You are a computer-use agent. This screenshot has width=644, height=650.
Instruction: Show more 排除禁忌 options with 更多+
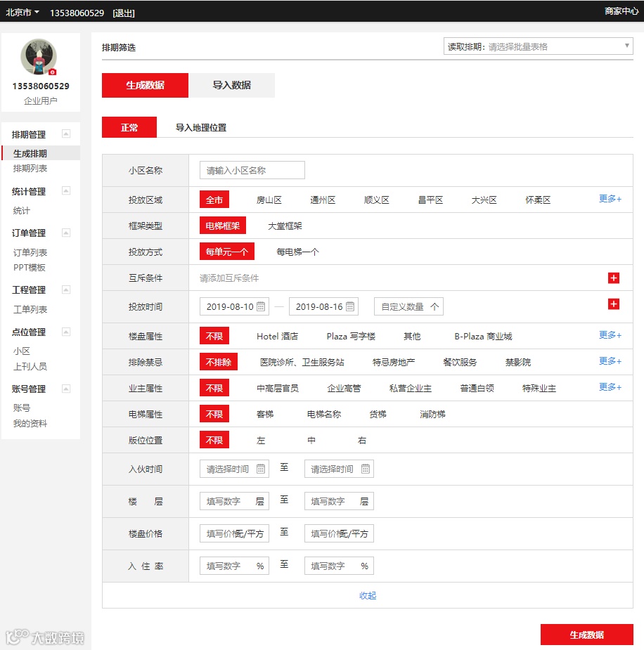tap(610, 361)
